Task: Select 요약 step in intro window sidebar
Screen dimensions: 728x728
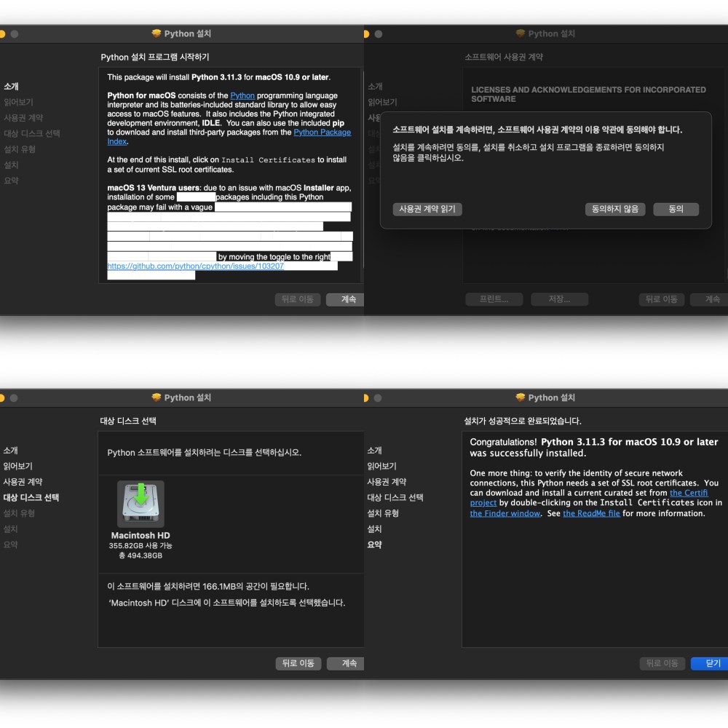Action: [11, 181]
